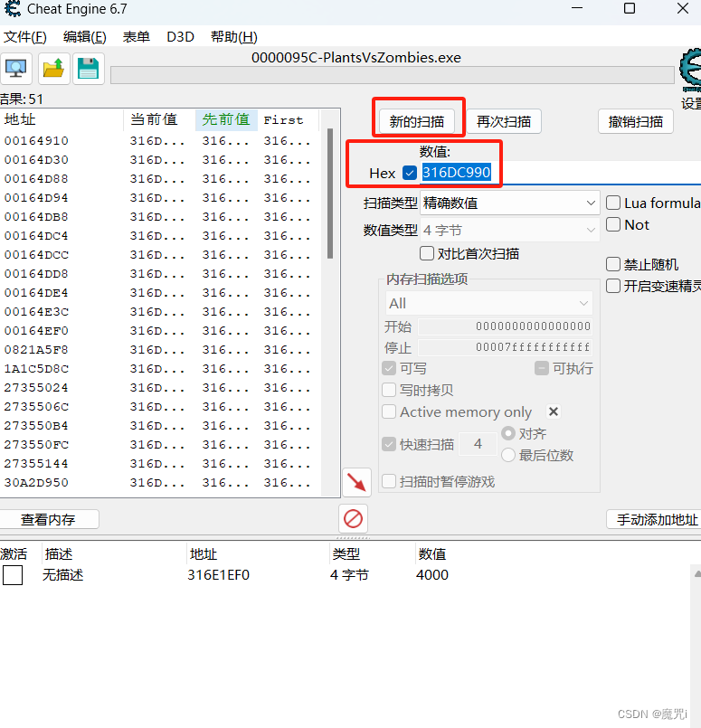
Task: Open the process selector computer icon
Action: pos(15,69)
